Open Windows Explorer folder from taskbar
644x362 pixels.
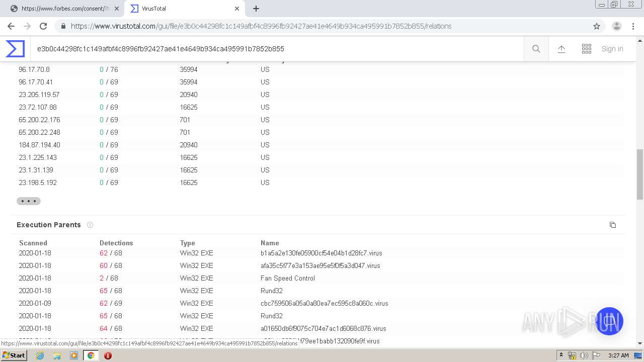click(57, 355)
